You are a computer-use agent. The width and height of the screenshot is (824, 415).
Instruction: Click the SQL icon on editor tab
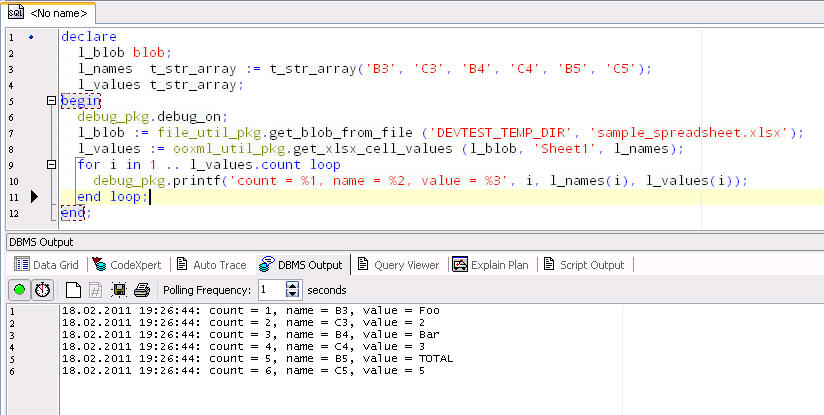click(x=16, y=12)
